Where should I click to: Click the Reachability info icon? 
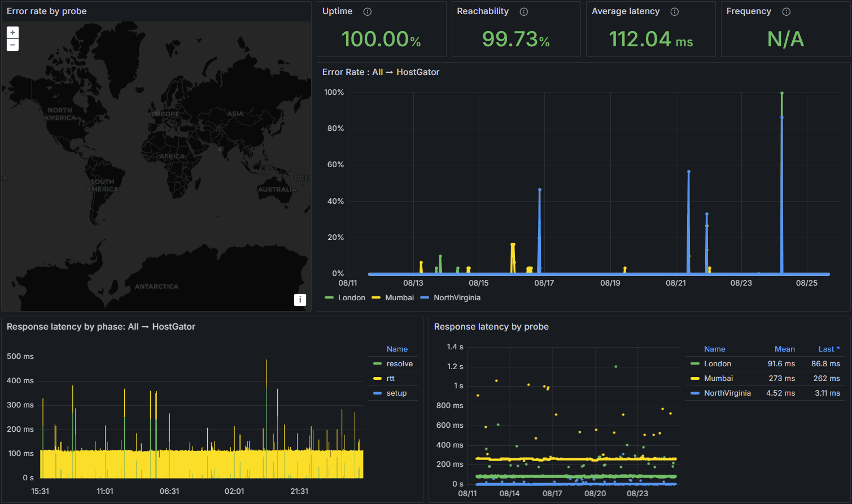524,12
